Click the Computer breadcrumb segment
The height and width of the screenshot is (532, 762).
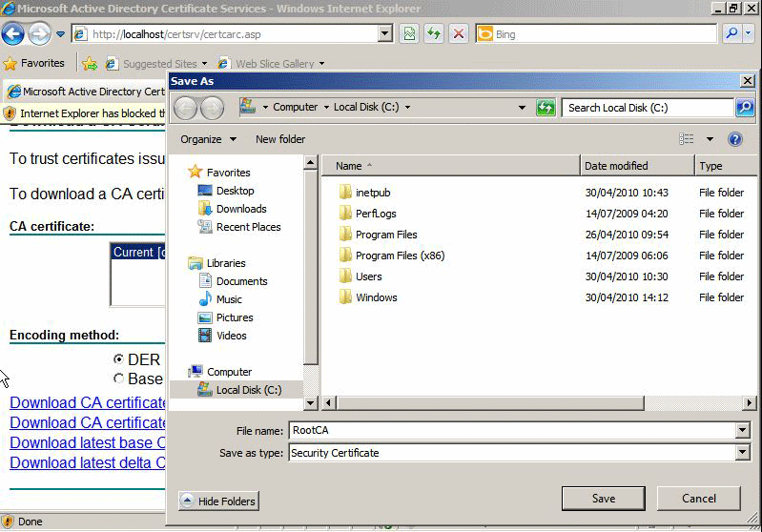295,107
